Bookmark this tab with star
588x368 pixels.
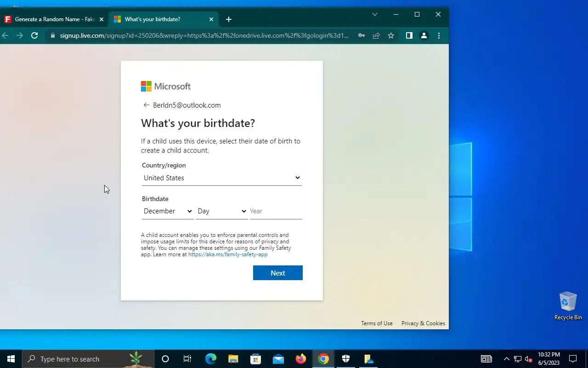391,35
